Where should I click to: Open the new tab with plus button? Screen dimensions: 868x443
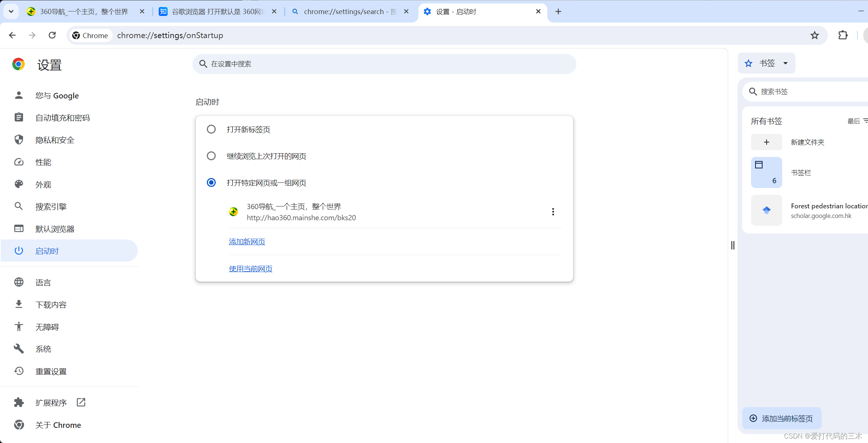558,11
